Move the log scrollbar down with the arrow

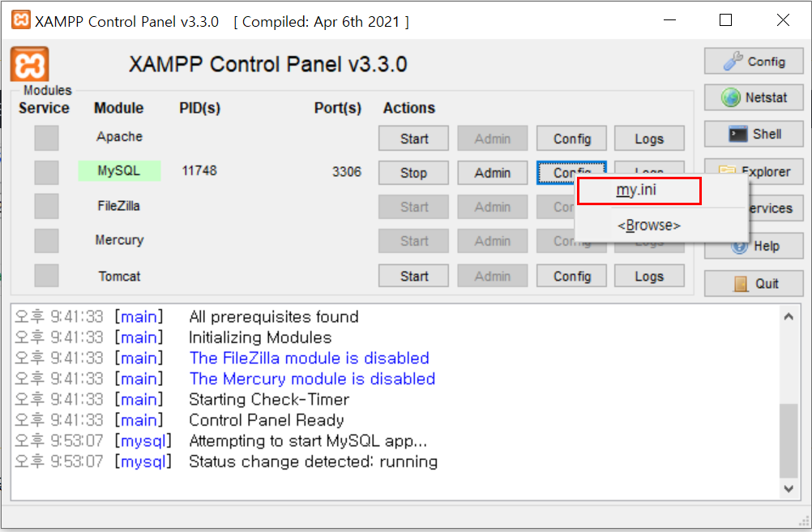788,488
